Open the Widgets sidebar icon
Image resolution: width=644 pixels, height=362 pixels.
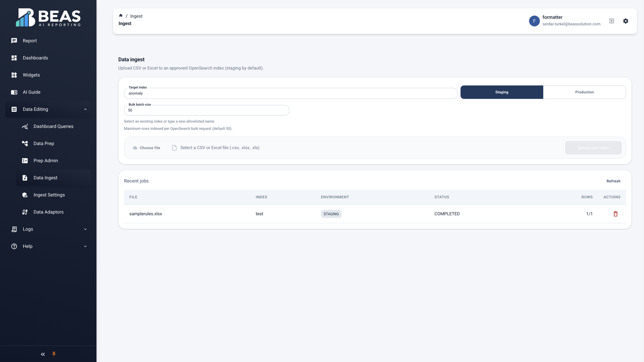tap(14, 75)
